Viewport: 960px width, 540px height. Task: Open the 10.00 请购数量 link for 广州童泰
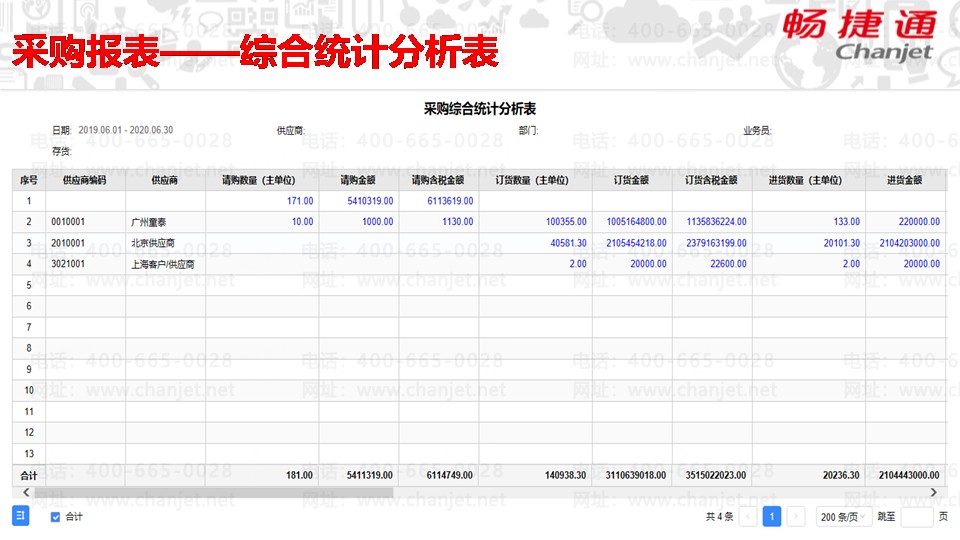(x=302, y=222)
